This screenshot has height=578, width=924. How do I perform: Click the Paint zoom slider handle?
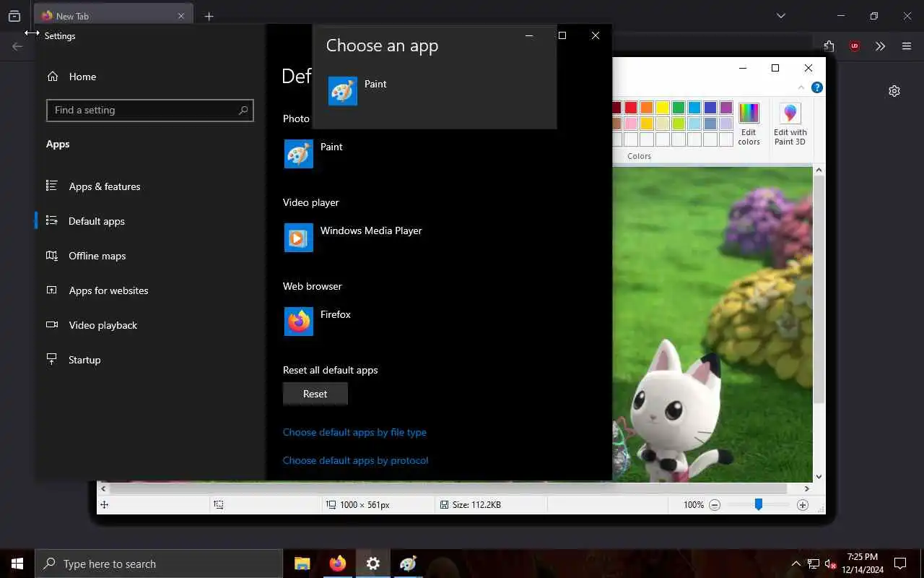759,505
